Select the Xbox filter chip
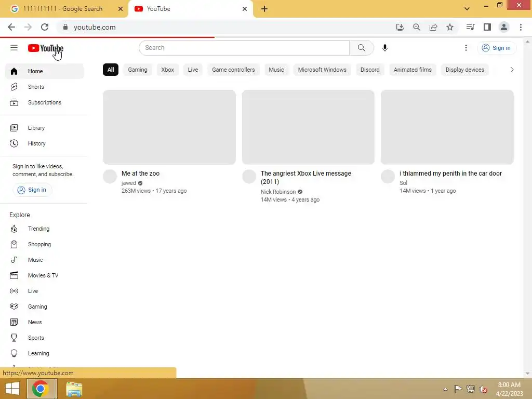This screenshot has width=532, height=399. (168, 70)
